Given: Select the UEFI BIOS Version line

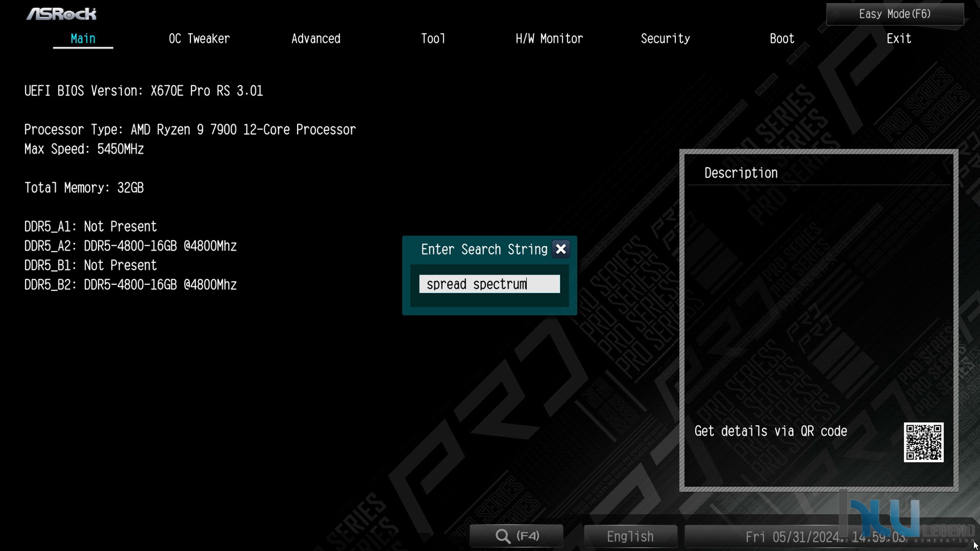Looking at the screenshot, I should (144, 91).
